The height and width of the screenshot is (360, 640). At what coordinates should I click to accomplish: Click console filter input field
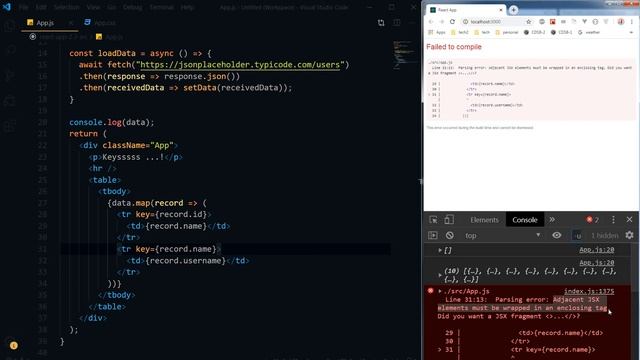577,236
